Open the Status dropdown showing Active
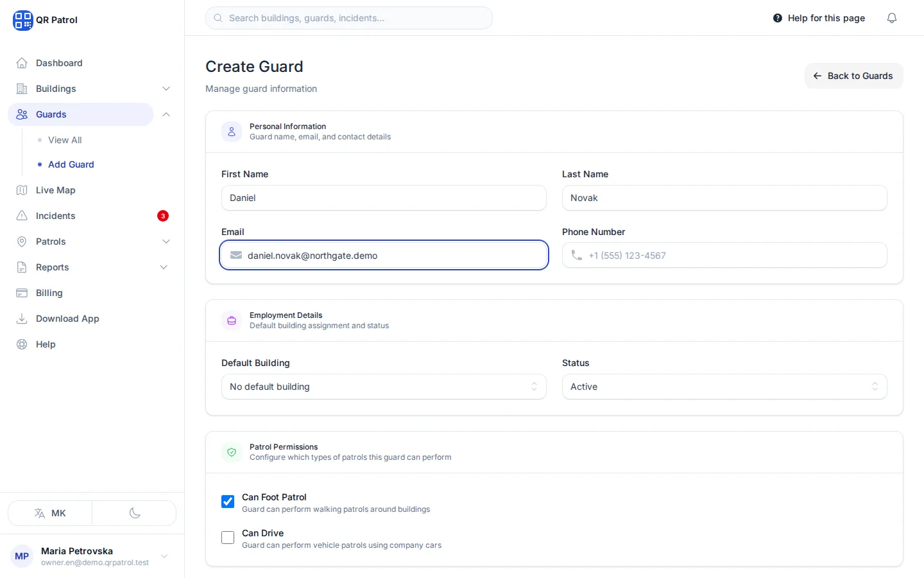The image size is (924, 578). click(x=724, y=387)
